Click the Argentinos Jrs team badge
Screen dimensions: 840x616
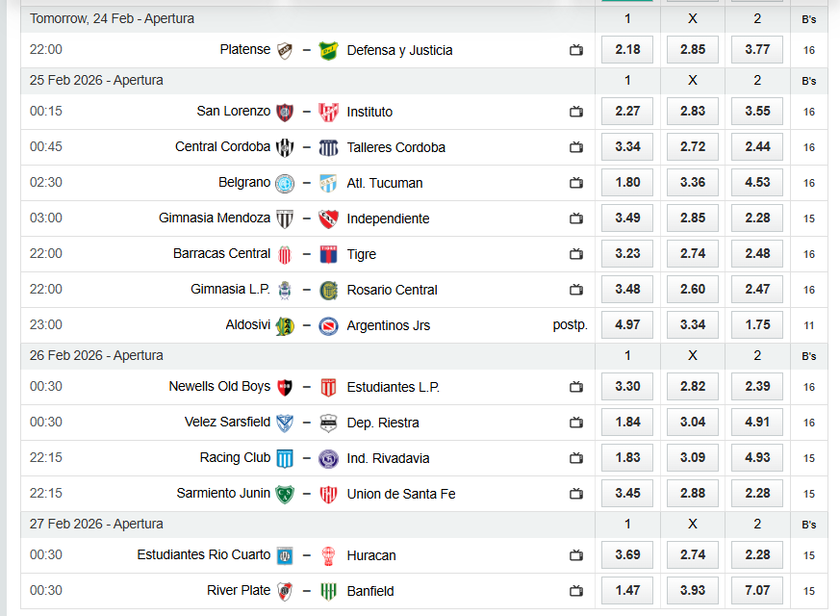pos(328,325)
